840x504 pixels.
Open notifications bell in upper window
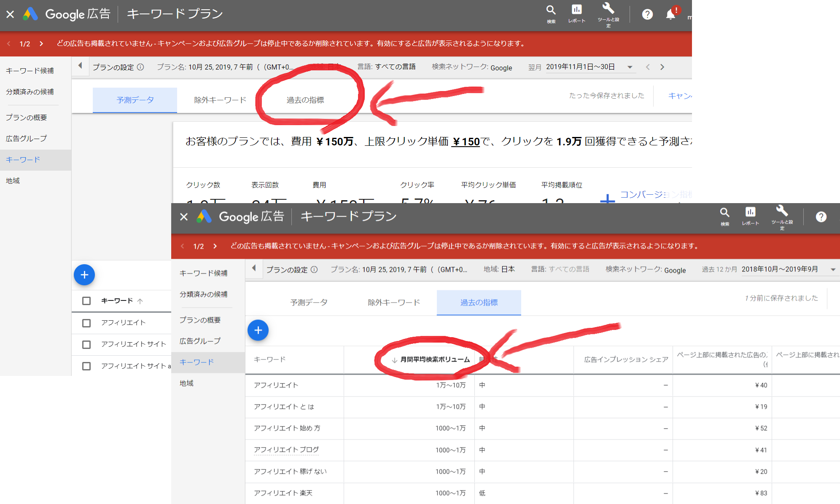click(x=670, y=14)
